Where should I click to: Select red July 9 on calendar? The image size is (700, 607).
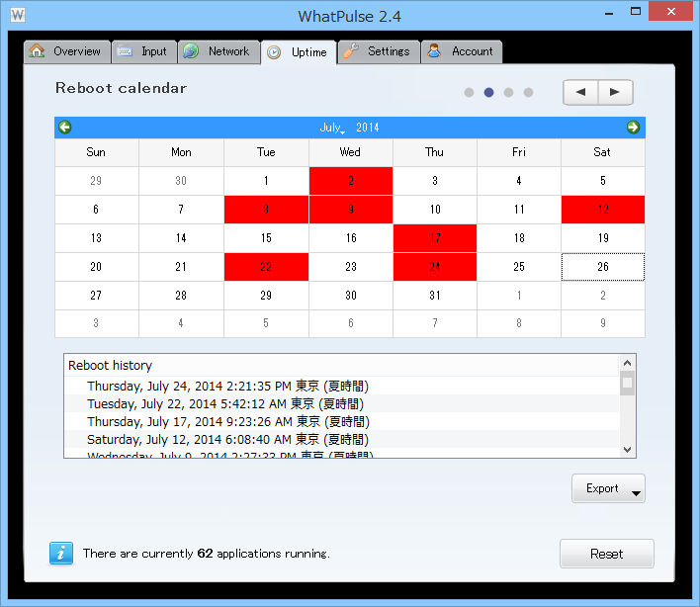pyautogui.click(x=351, y=210)
